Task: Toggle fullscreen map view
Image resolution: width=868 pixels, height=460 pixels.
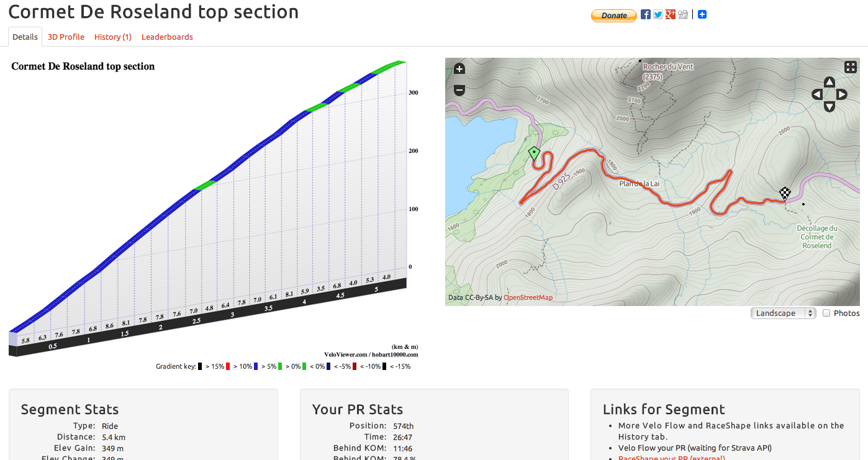Action: [851, 67]
